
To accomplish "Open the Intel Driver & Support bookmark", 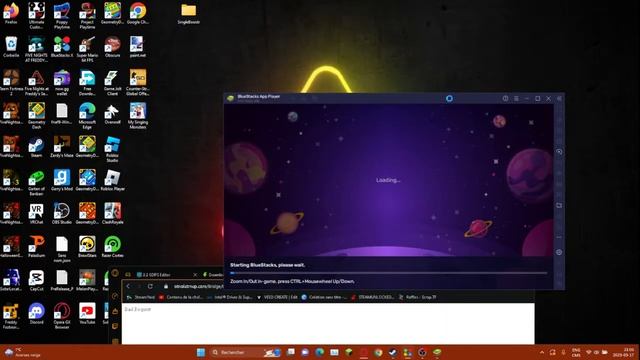I will [230, 297].
